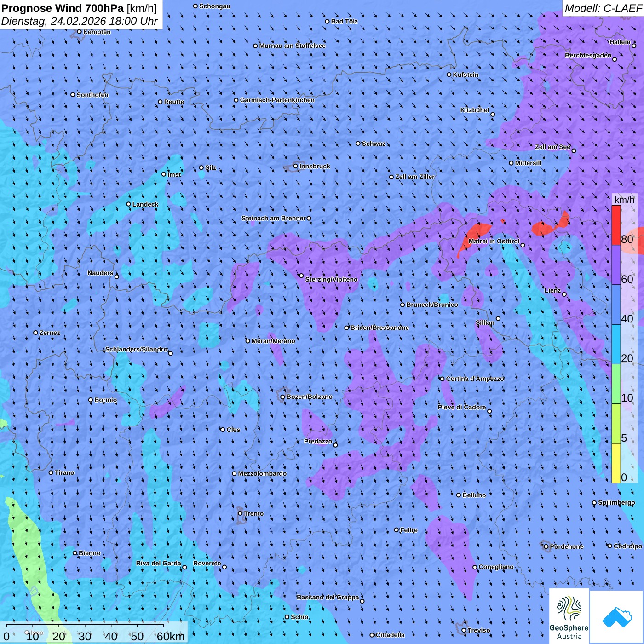The height and width of the screenshot is (644, 644).
Task: Click the GeoSphere Austria logo
Action: click(x=569, y=616)
